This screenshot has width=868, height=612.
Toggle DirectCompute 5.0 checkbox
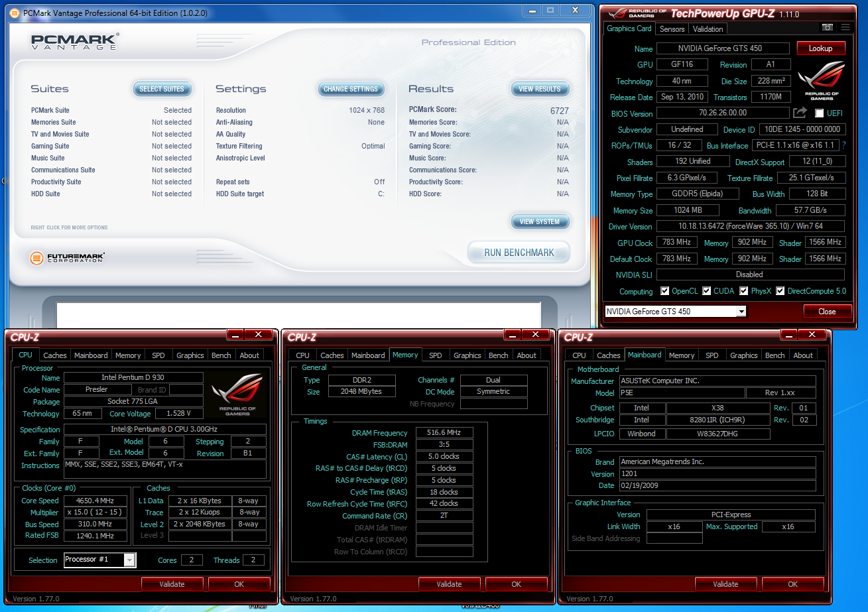[780, 291]
